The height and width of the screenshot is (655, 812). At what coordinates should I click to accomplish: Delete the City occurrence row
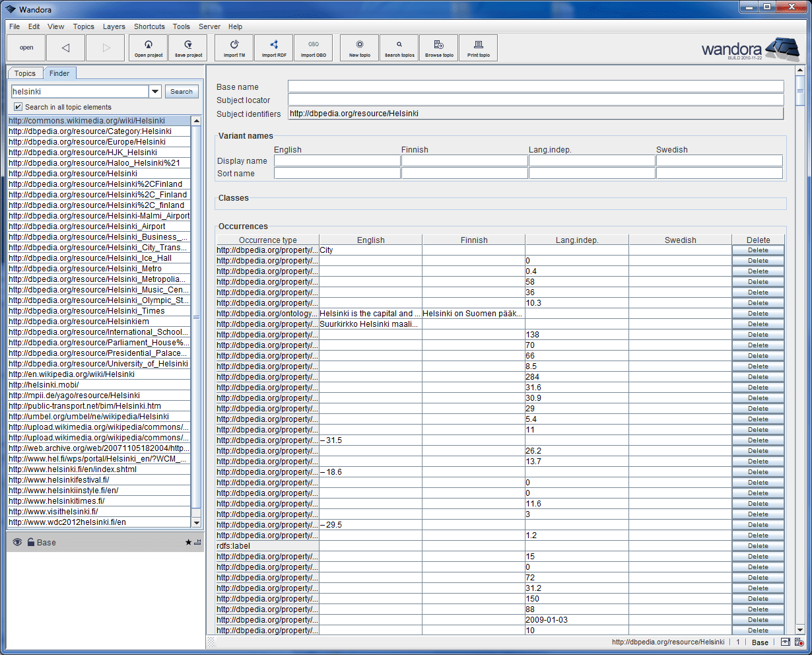758,250
